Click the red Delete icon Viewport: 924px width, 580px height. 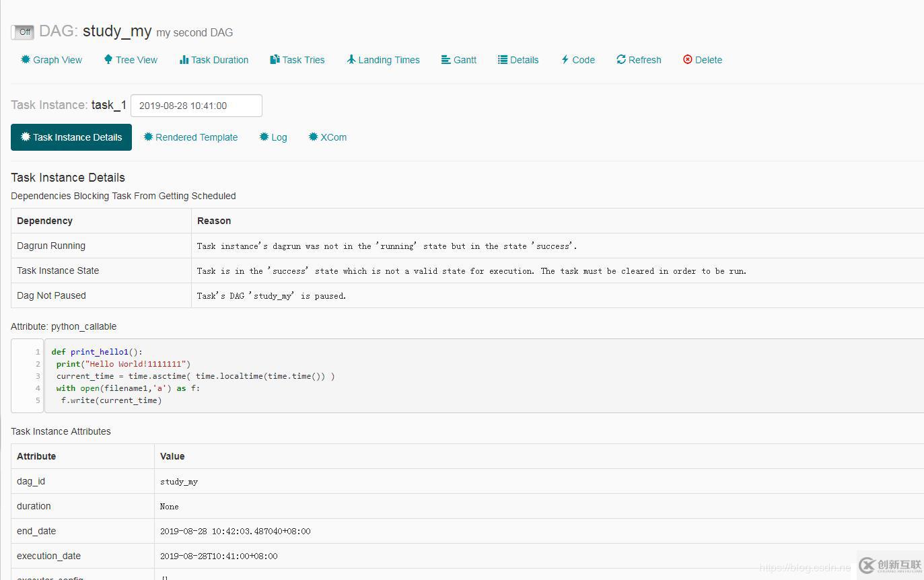pos(688,59)
